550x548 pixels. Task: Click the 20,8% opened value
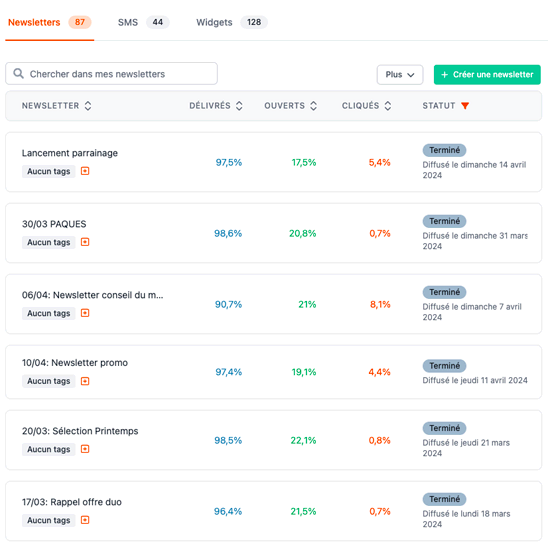point(302,233)
